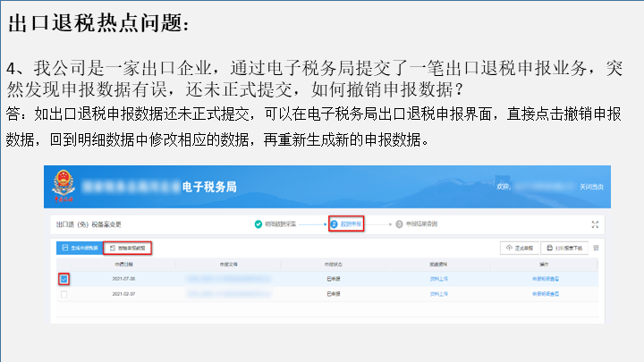Viewport: 644px width, 362px height.
Task: Click the 正式申报 button
Action: pos(520,248)
